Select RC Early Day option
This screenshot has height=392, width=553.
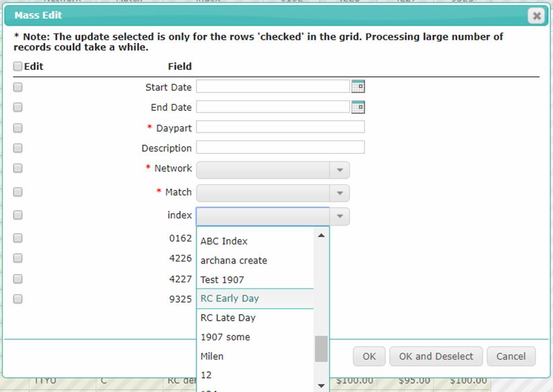pos(255,299)
